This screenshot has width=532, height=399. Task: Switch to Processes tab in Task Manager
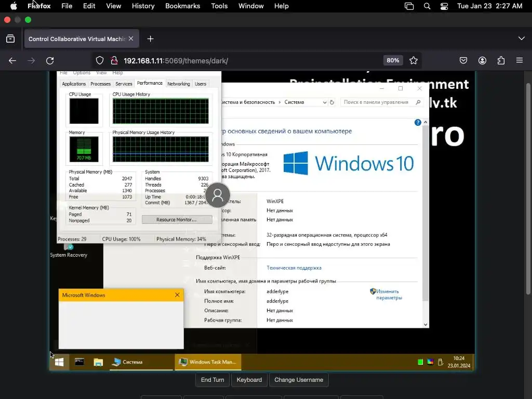coord(100,84)
